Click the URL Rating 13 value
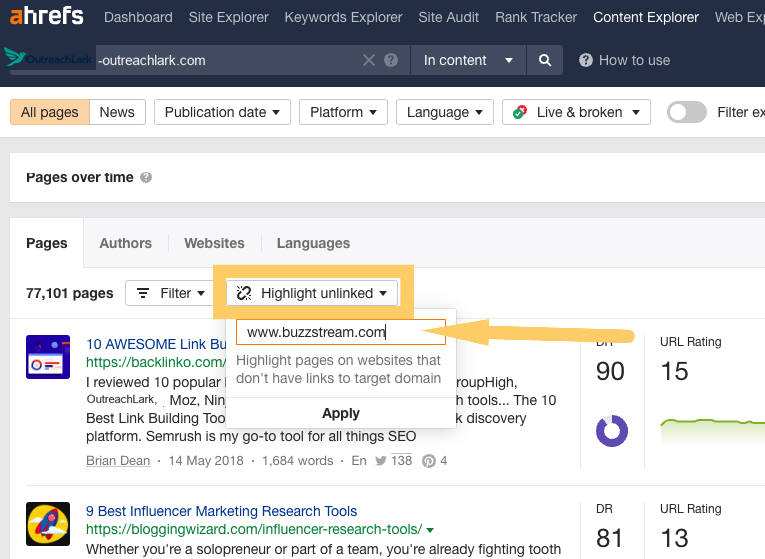This screenshot has width=765, height=559. (x=674, y=538)
